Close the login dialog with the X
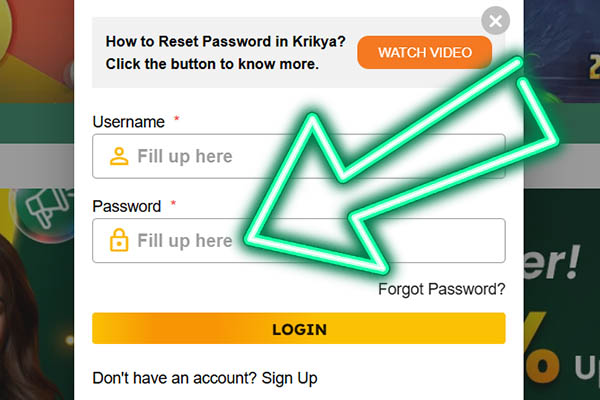 [495, 20]
